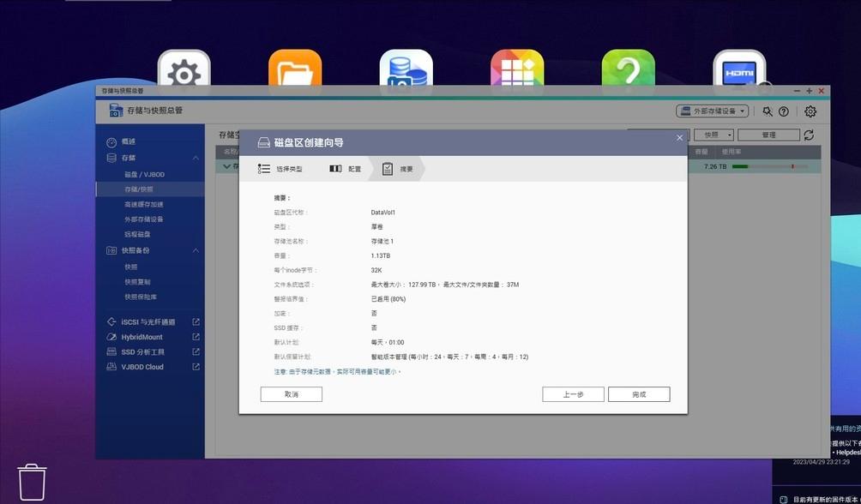Open the settings gear in the title bar

click(809, 111)
